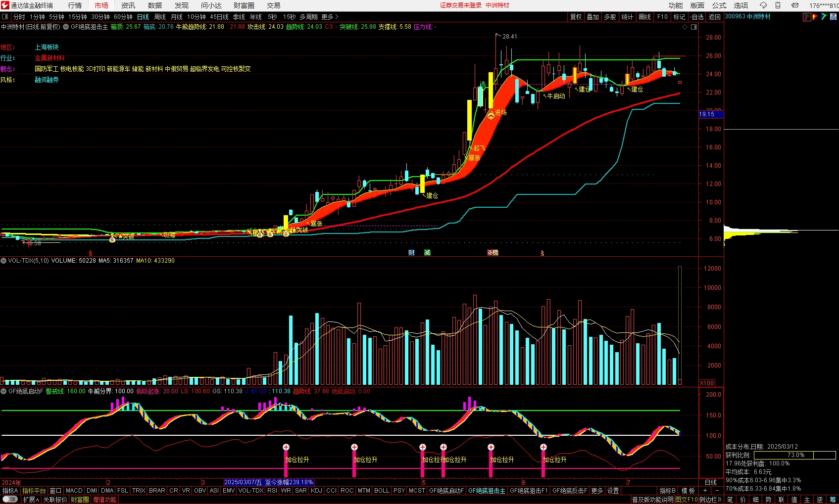Open the 市场 menu tab
This screenshot has width=839, height=504.
click(101, 5)
